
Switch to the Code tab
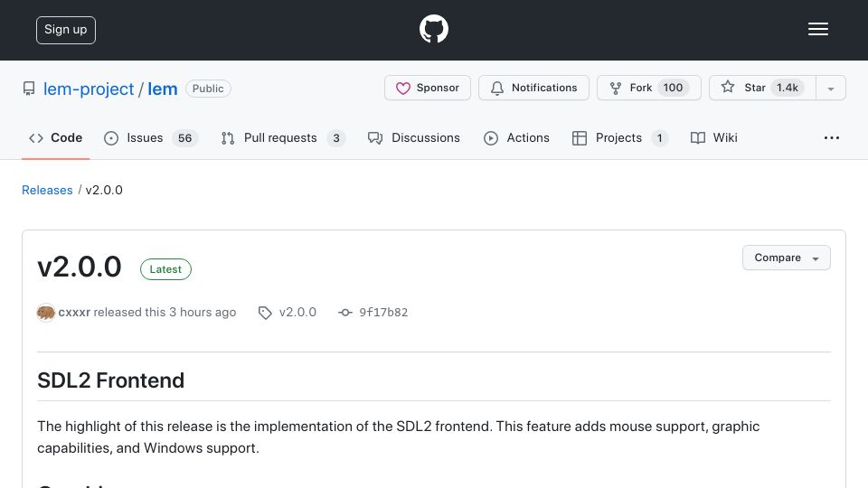coord(55,137)
